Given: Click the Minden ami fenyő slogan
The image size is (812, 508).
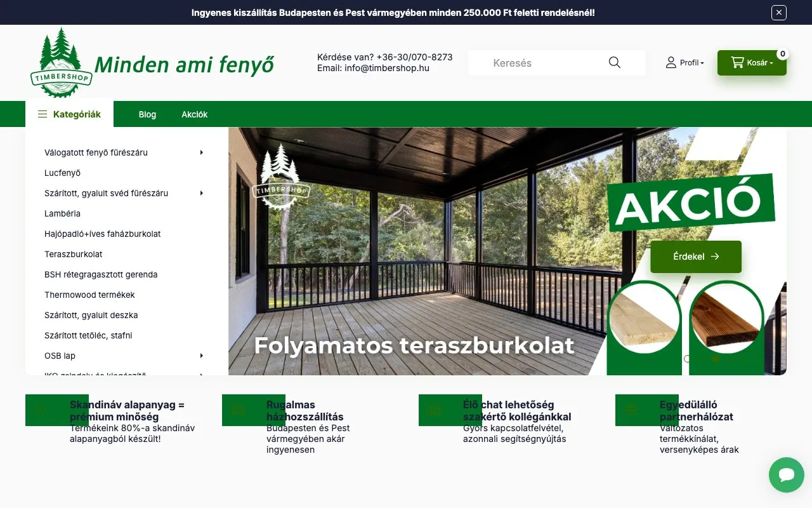Looking at the screenshot, I should tap(184, 65).
